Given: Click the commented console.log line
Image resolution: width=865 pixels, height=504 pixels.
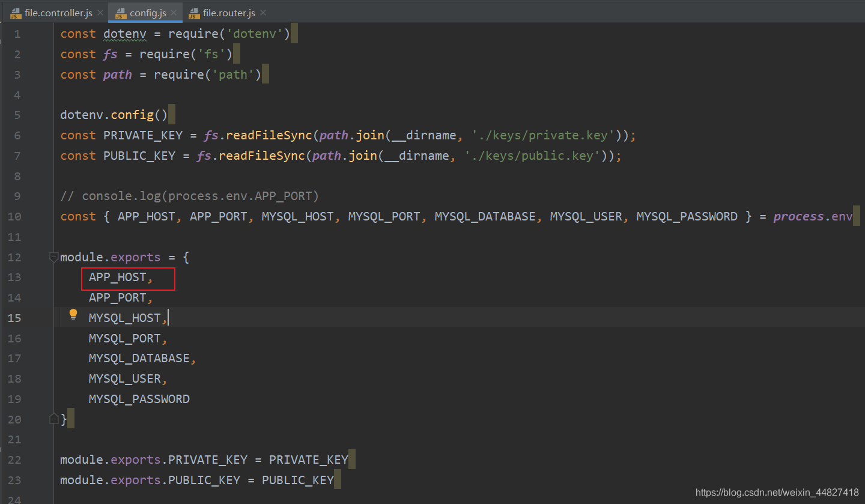Looking at the screenshot, I should [190, 196].
